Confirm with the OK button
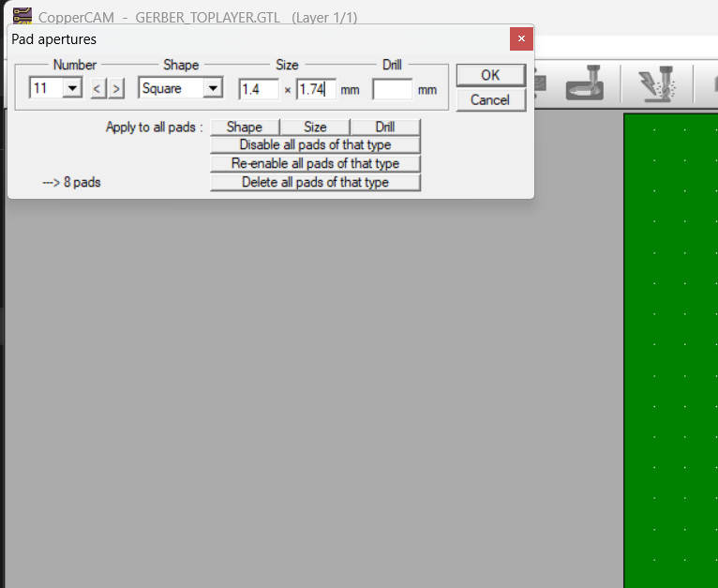Screen dimensions: 718x588 click(x=490, y=75)
